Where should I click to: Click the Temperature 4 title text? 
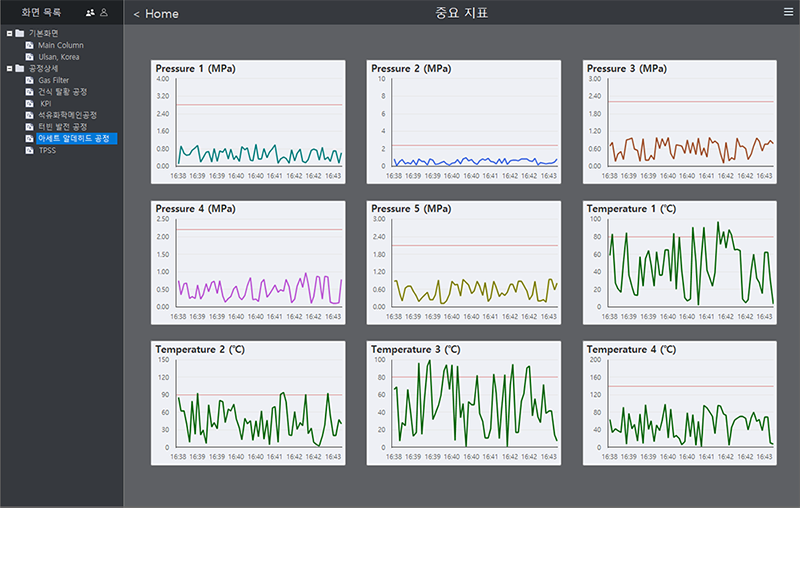point(631,349)
